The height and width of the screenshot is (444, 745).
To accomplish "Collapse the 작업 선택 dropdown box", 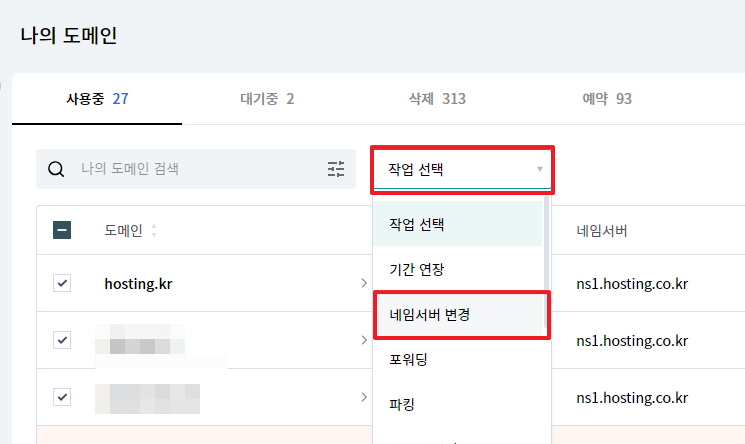I will tap(462, 170).
